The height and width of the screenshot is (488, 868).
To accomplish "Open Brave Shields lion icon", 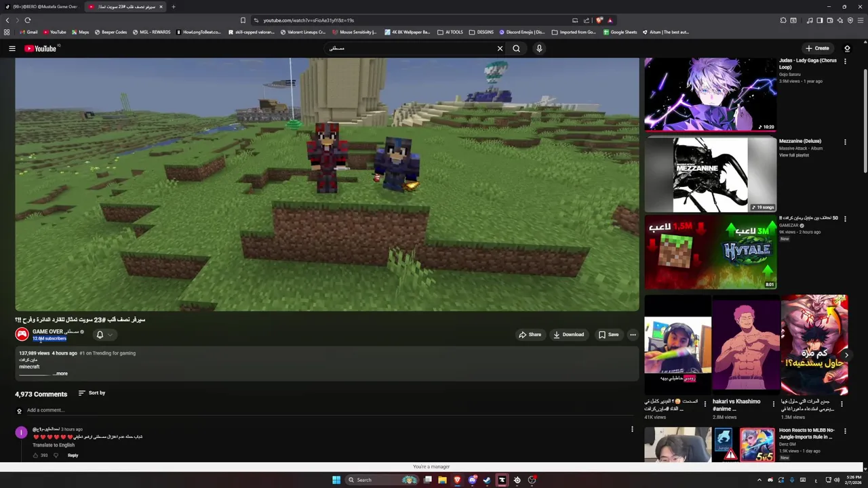I will click(x=599, y=20).
